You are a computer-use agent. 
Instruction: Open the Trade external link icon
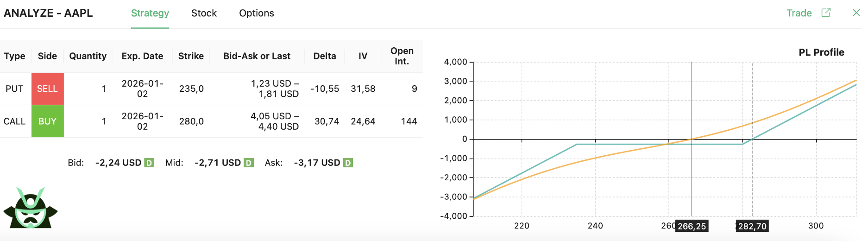(826, 13)
